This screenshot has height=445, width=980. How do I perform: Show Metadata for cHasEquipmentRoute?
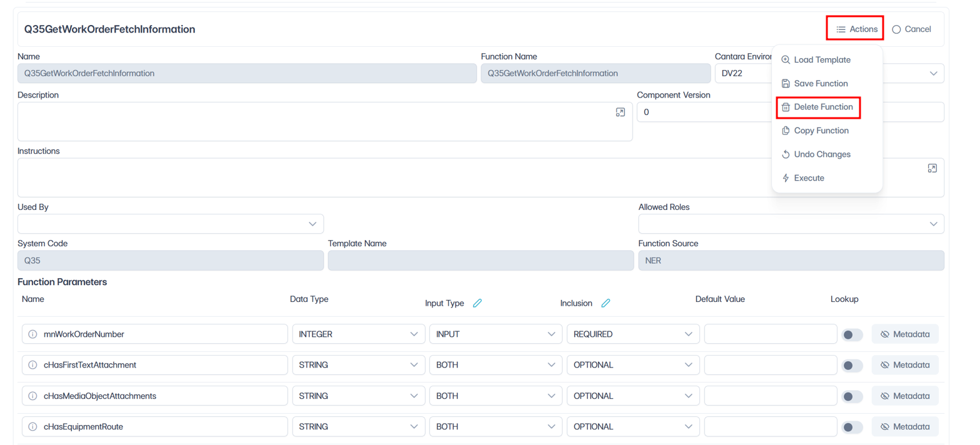[x=905, y=427]
